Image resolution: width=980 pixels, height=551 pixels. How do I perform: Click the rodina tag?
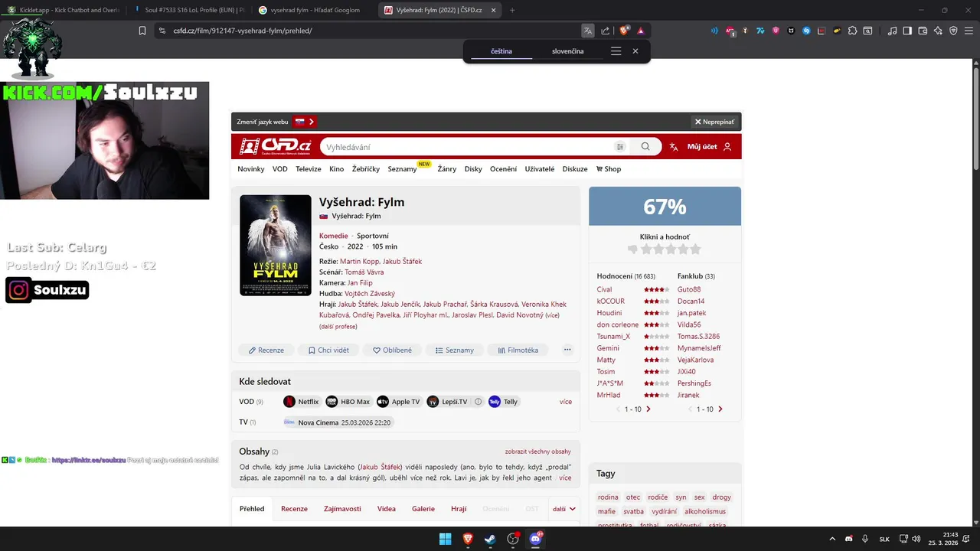(608, 497)
